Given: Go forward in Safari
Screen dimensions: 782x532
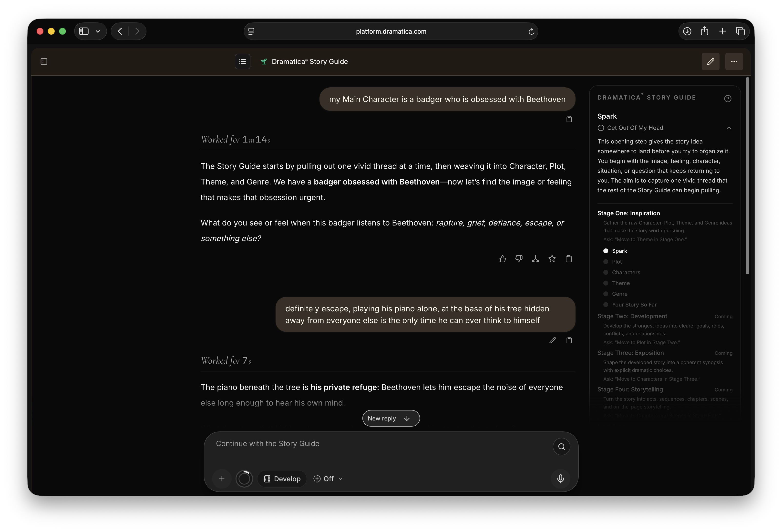Looking at the screenshot, I should coord(137,31).
